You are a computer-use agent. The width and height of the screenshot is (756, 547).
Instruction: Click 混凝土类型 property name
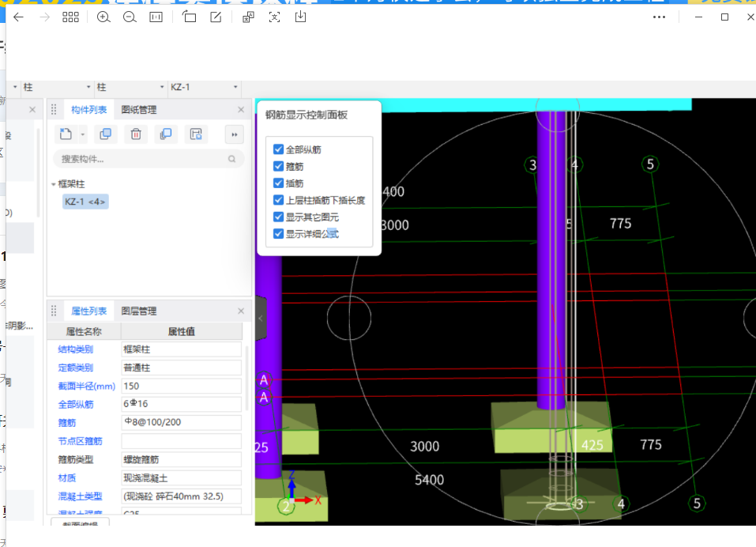tap(80, 496)
